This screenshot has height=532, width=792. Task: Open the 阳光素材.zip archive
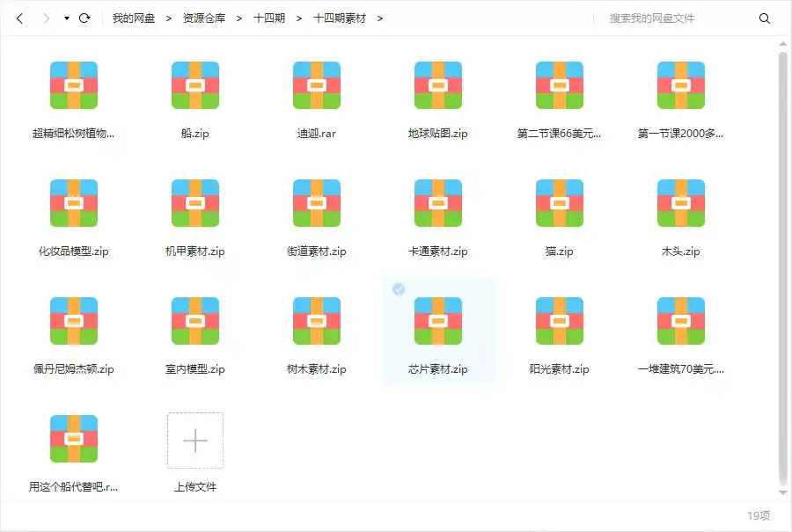point(559,322)
